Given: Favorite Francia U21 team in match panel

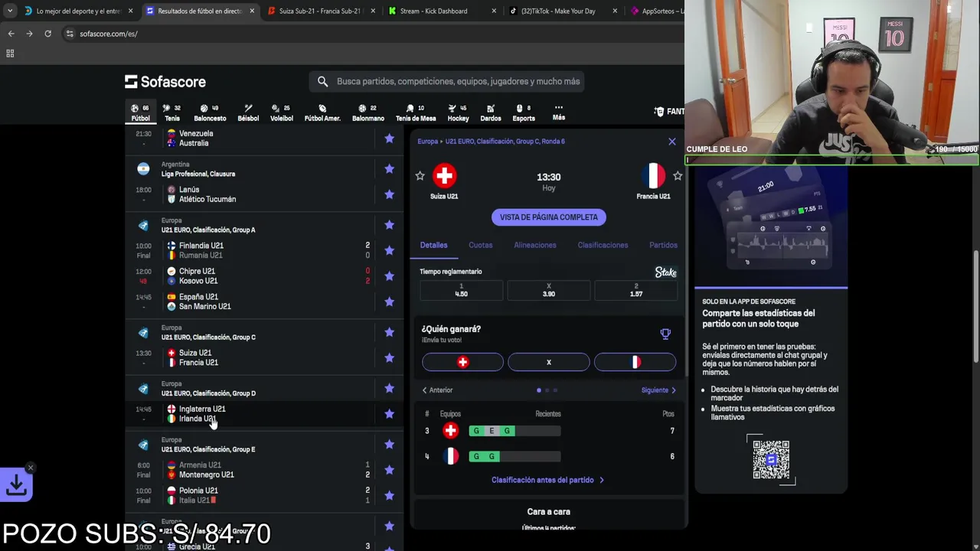Looking at the screenshot, I should click(678, 176).
